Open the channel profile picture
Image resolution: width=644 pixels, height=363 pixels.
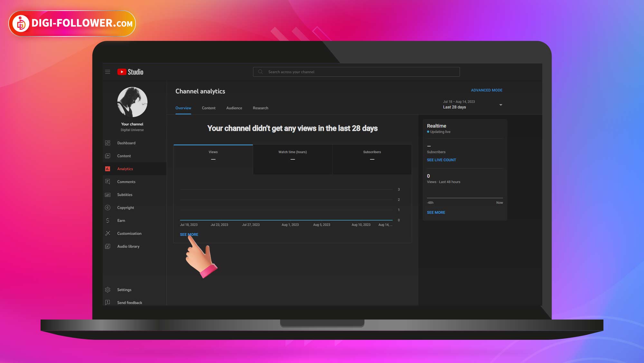pos(132,102)
